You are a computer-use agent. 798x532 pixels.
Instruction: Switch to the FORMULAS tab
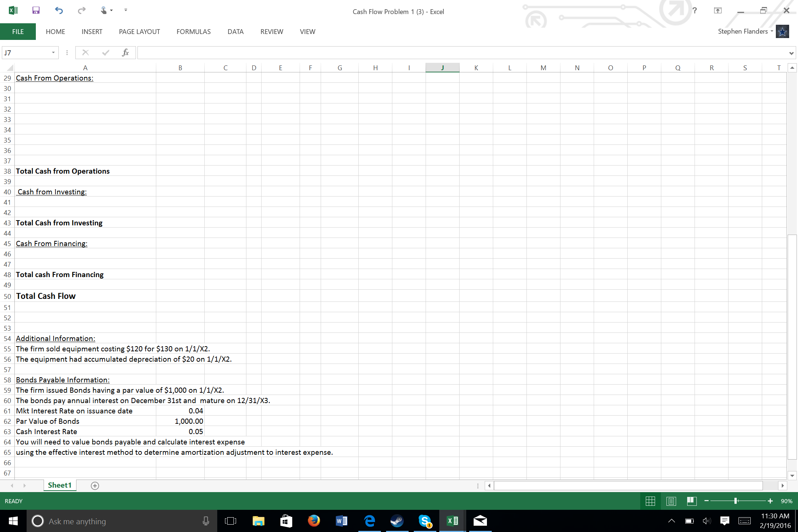coord(194,31)
